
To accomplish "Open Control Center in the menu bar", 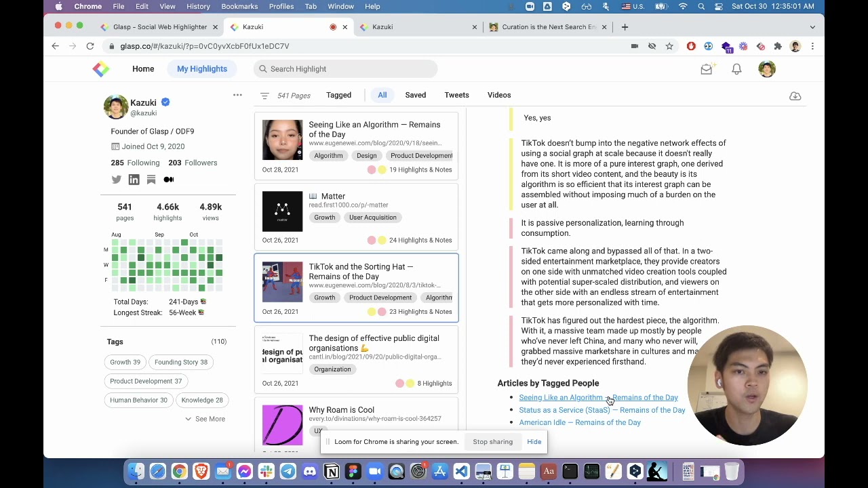I will pos(718,6).
